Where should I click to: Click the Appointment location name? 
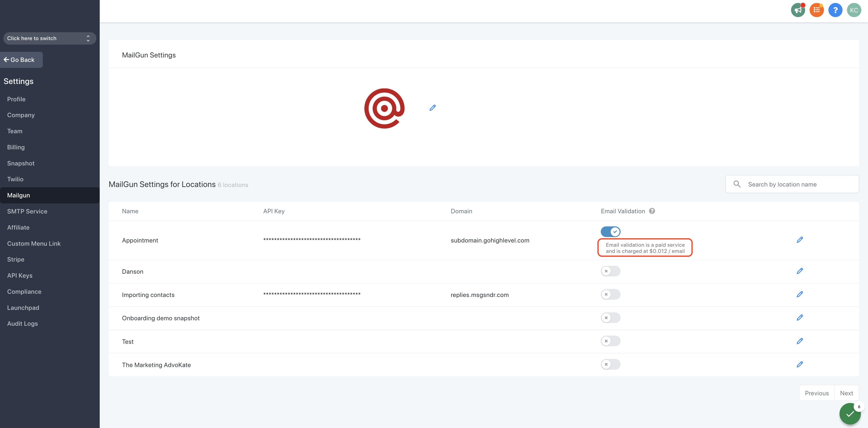[140, 241]
